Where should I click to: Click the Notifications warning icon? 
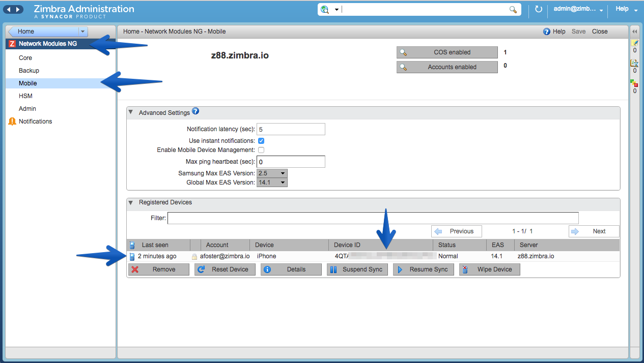coord(12,122)
